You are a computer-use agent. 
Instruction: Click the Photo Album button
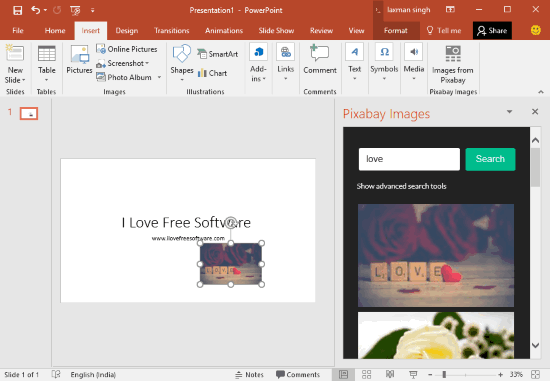[125, 77]
